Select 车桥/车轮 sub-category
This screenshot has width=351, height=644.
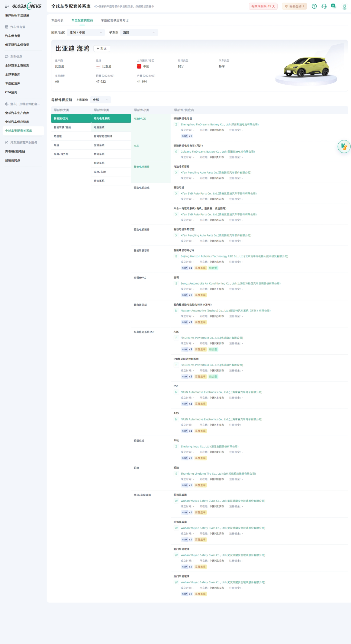(111, 172)
